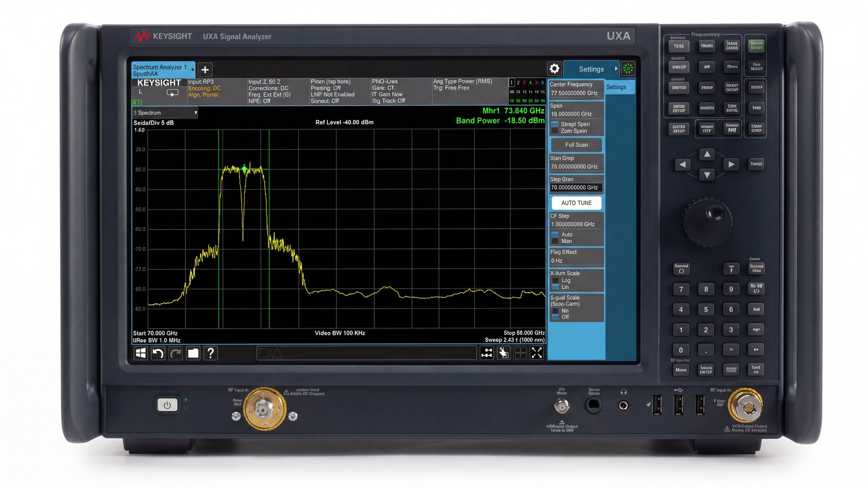The width and height of the screenshot is (868, 488).
Task: Select the touch pointer hand icon
Action: [x=503, y=353]
